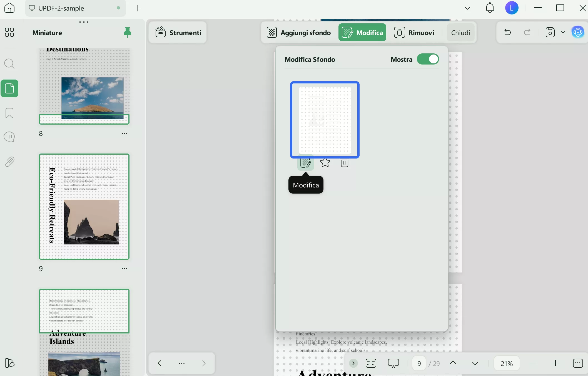Screen dimensions: 588x376
Task: Toggle the Mostra background switch off
Action: tap(428, 59)
